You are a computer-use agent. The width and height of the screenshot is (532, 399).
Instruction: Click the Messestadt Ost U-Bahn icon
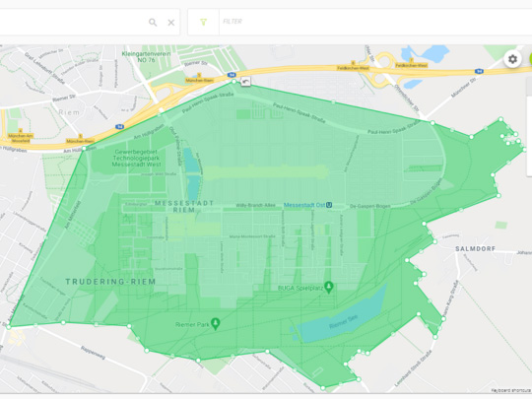click(x=329, y=205)
